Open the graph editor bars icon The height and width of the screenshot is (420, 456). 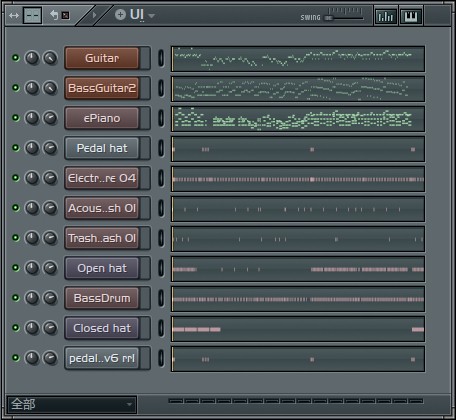[x=386, y=16]
